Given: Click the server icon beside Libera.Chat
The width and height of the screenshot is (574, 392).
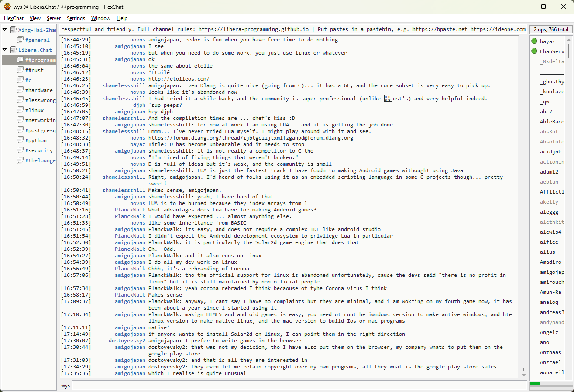Looking at the screenshot, I should (13, 50).
